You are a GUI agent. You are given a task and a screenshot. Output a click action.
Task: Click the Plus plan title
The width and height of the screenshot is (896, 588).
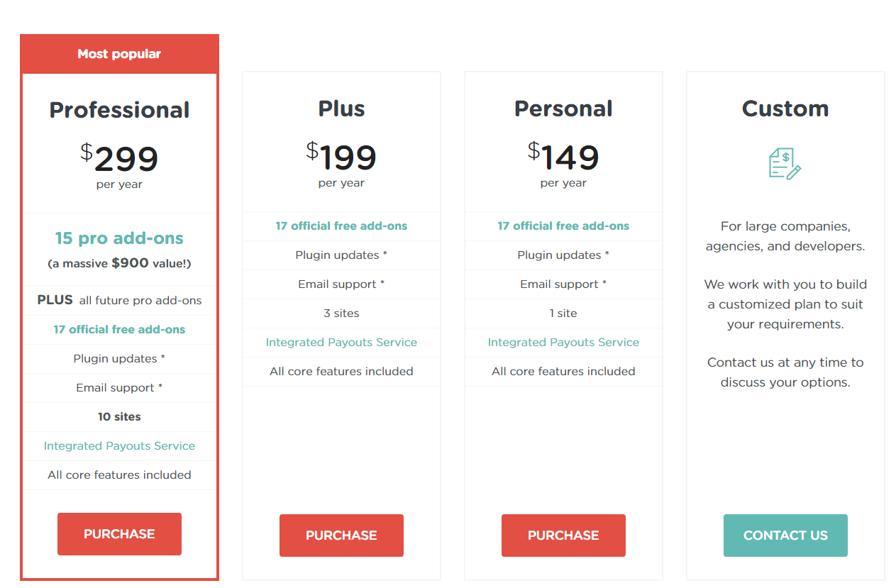(341, 109)
